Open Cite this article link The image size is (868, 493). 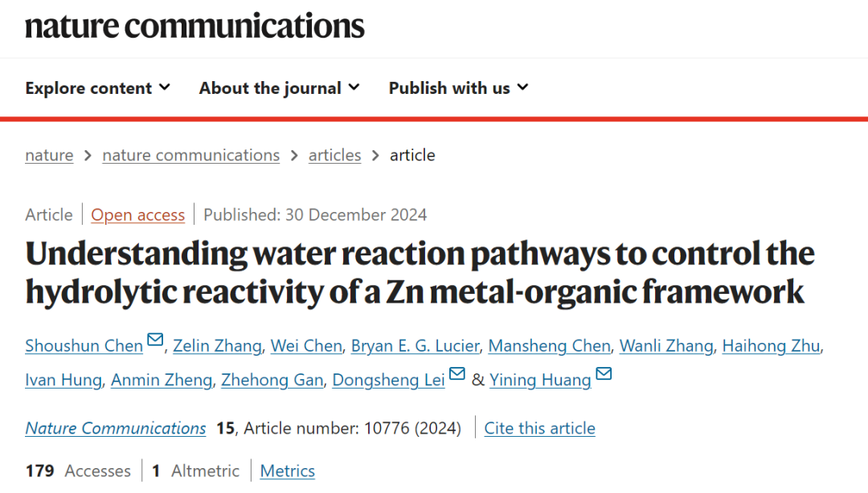point(540,428)
